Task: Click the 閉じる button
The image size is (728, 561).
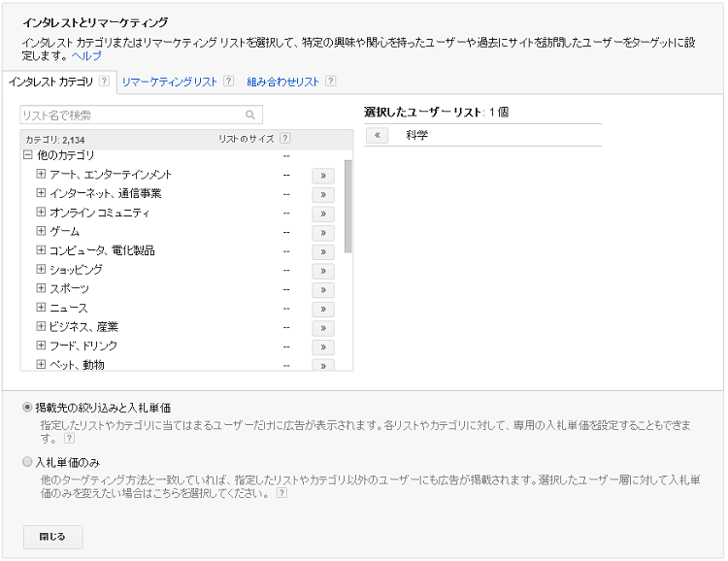Action: coord(53,537)
